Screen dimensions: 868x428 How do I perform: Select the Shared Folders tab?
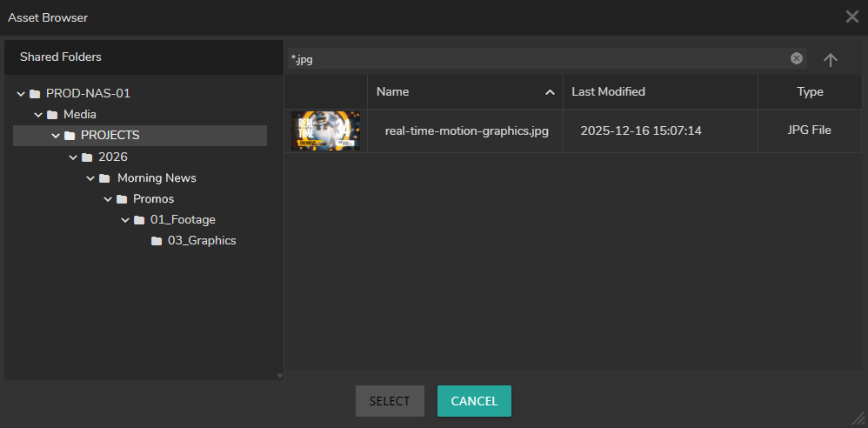(x=61, y=57)
